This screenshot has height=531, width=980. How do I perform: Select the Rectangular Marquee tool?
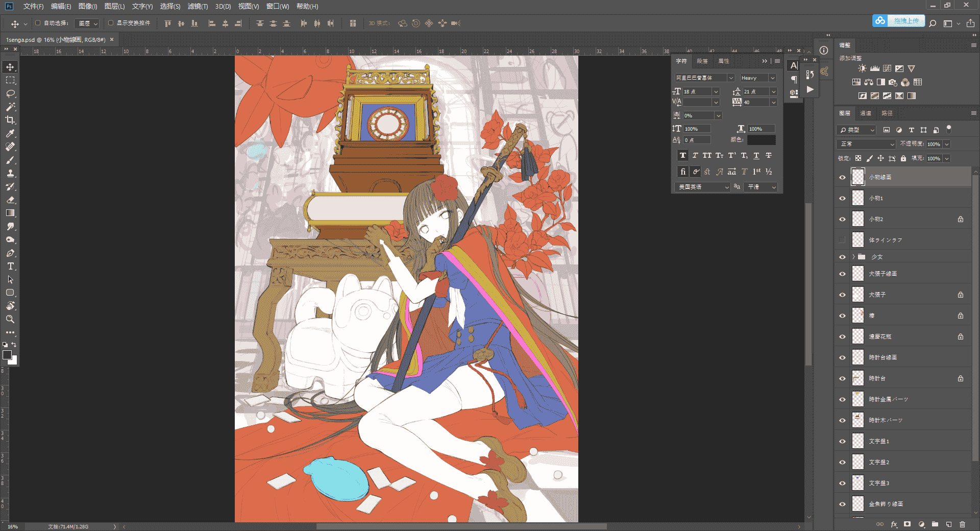(10, 81)
